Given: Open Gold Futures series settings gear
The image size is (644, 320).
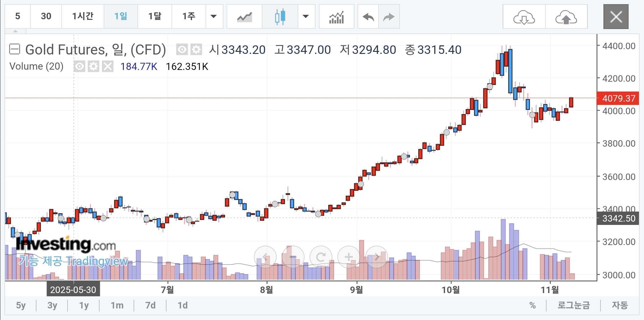Looking at the screenshot, I should point(196,49).
